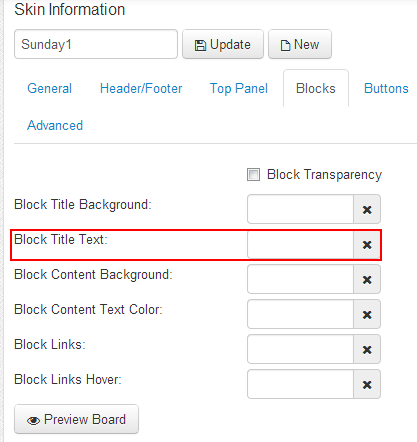The height and width of the screenshot is (442, 417).
Task: Clear the Block Links Hover color
Action: [x=367, y=384]
